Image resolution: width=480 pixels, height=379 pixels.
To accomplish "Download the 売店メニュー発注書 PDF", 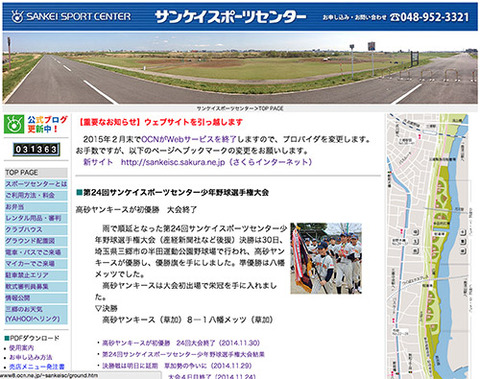I will (x=37, y=367).
